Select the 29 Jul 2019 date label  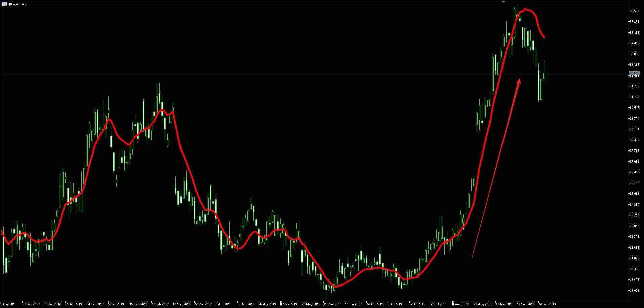point(439,304)
